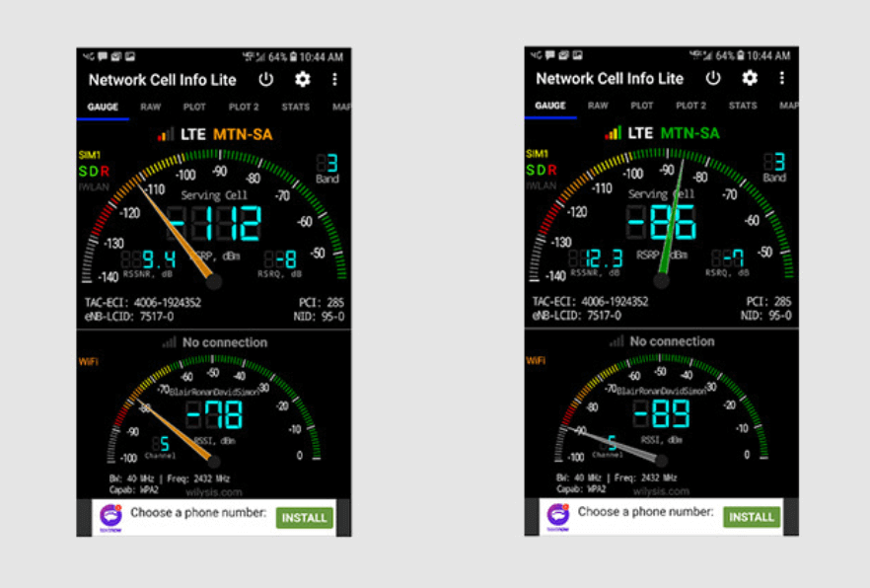Tap the -89 WiFi RSSI reading
Image resolution: width=870 pixels, height=588 pixels.
coord(663,412)
